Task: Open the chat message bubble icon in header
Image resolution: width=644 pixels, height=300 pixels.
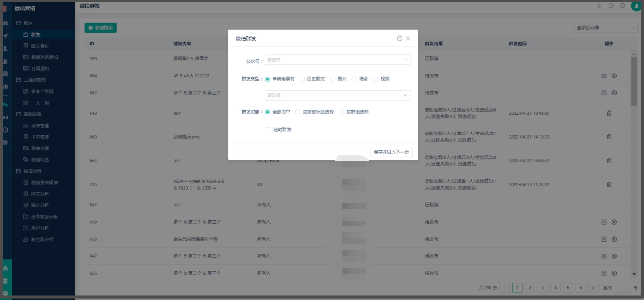Action: (x=611, y=6)
